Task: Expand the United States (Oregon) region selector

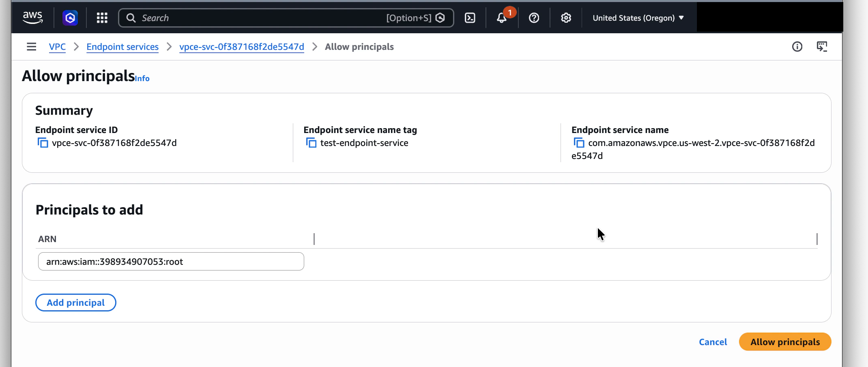Action: click(638, 18)
